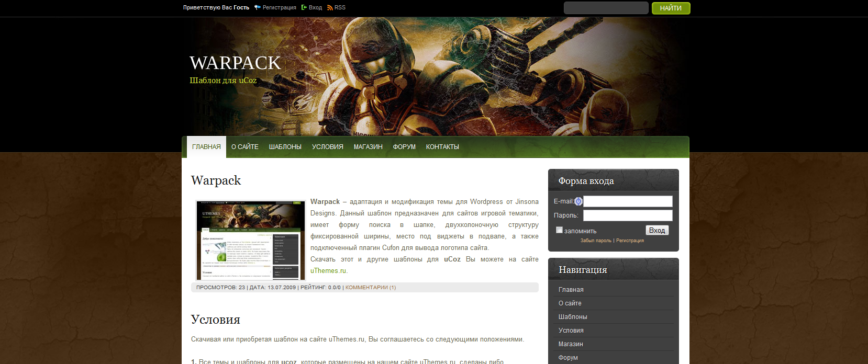This screenshot has width=868, height=364.
Task: Open Условия in sidebar navigation
Action: click(x=571, y=331)
